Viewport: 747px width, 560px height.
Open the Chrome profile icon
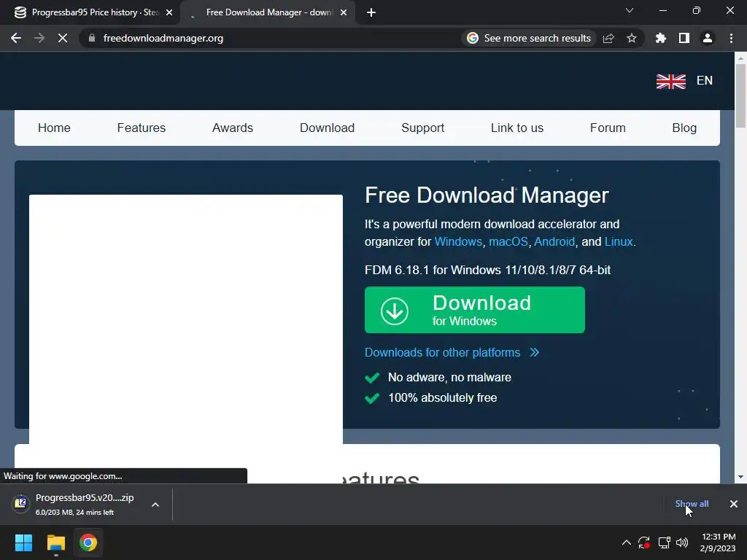[x=708, y=38]
